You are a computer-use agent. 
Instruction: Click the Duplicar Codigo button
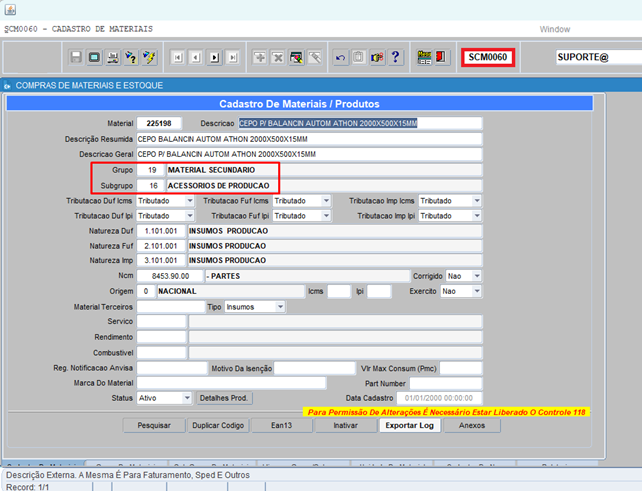pyautogui.click(x=218, y=425)
